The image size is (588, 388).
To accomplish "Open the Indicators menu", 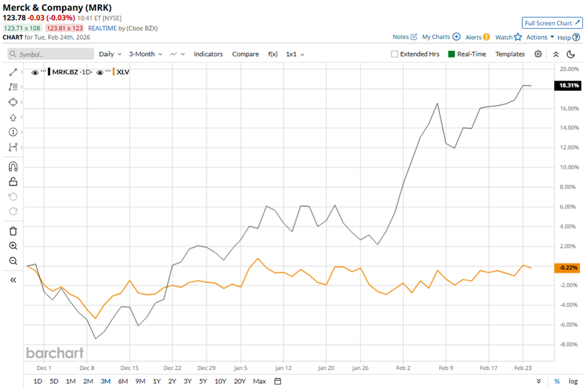I will [208, 54].
